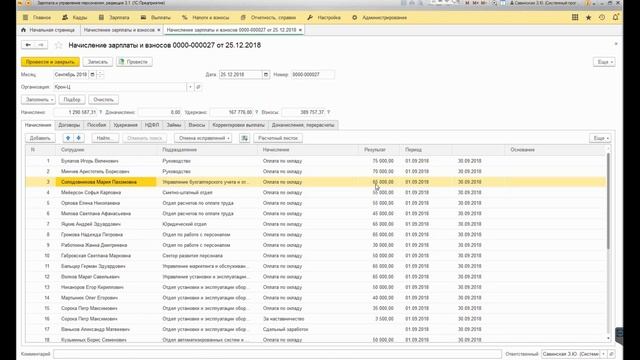Open the favorites star in the top panel
This screenshot has height=360, width=640.
pos(589,18)
